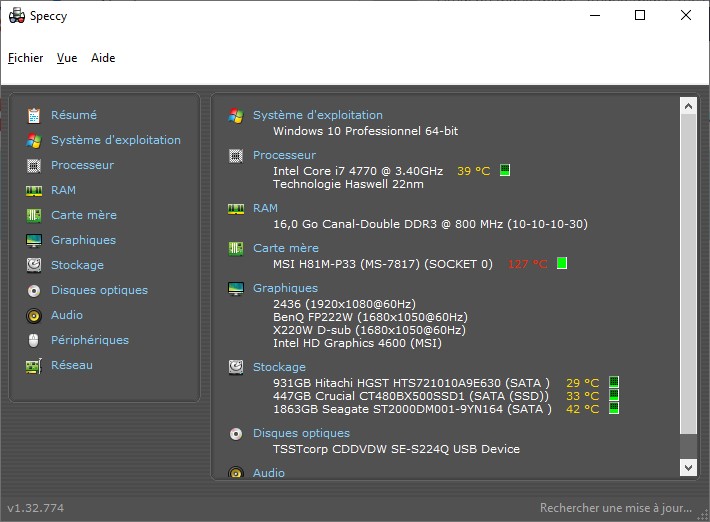710x522 pixels.
Task: Open the Aide menu
Action: pyautogui.click(x=103, y=58)
